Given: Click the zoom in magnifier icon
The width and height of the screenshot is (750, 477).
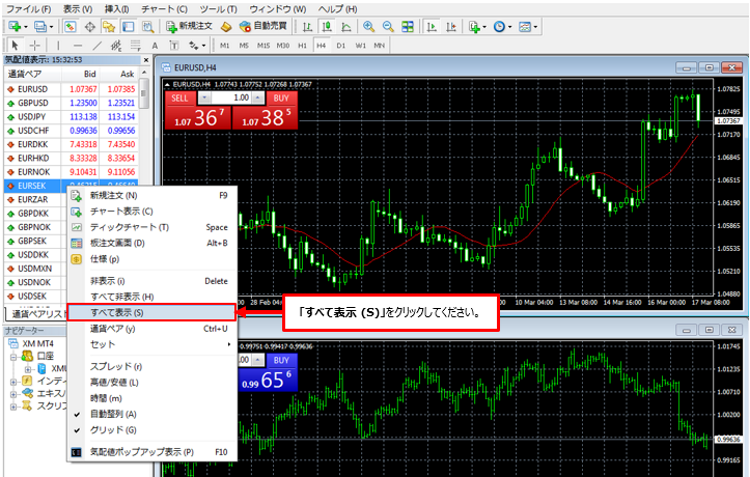Looking at the screenshot, I should pos(368,26).
